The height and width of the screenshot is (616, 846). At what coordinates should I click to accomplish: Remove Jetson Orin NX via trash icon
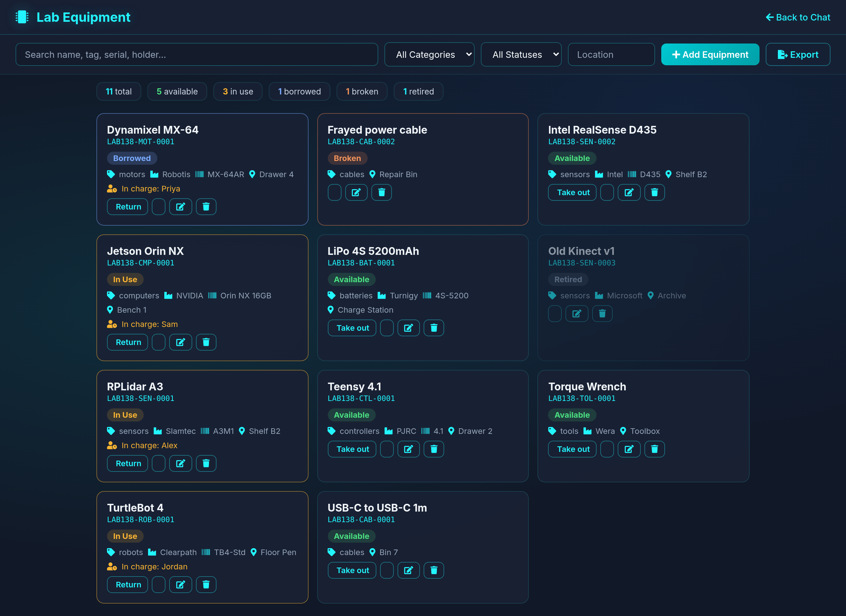click(206, 342)
